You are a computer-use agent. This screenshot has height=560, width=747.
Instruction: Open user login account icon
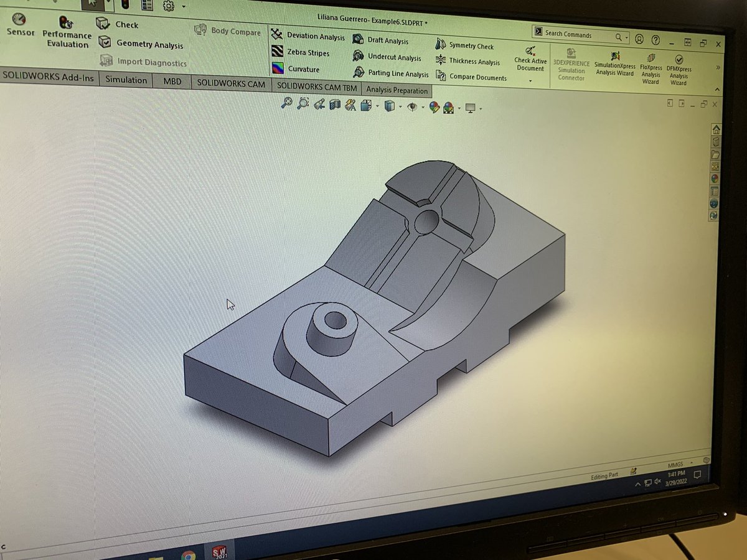(639, 39)
